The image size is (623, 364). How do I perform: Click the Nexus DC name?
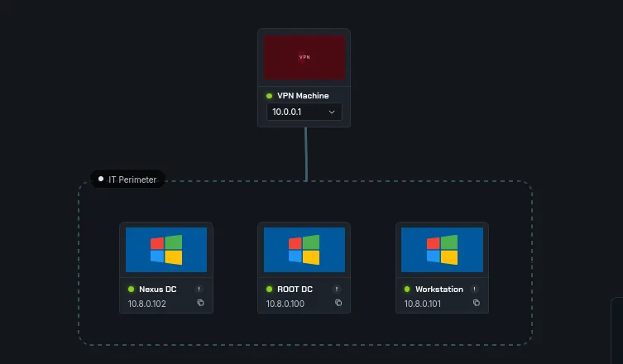(158, 290)
